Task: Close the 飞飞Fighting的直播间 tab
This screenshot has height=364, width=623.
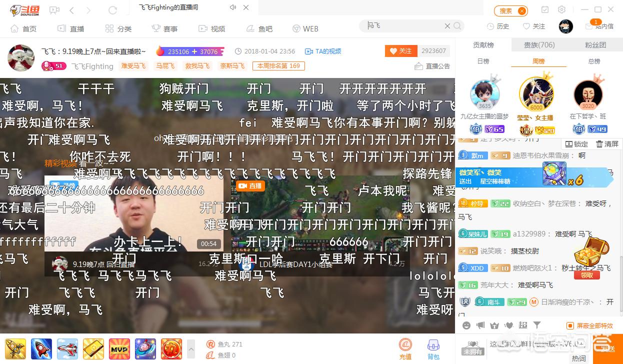Action: tap(245, 7)
